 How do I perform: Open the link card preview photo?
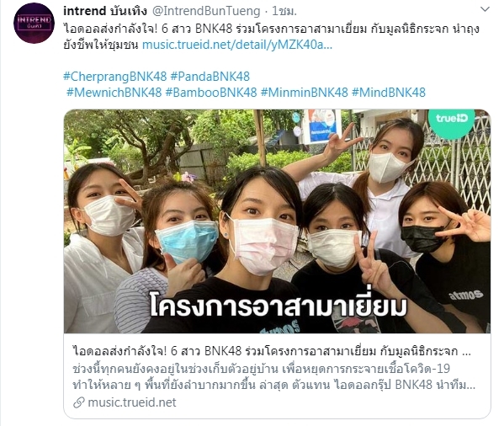pos(277,221)
